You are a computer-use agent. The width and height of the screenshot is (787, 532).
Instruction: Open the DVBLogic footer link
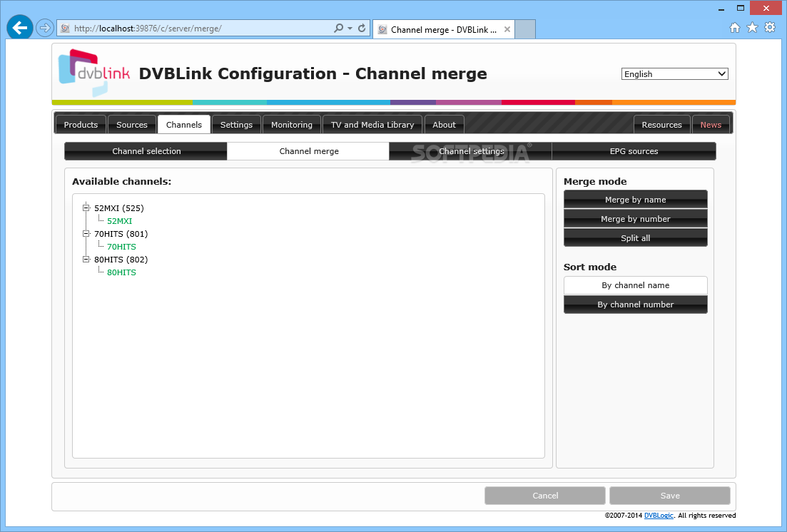(659, 516)
